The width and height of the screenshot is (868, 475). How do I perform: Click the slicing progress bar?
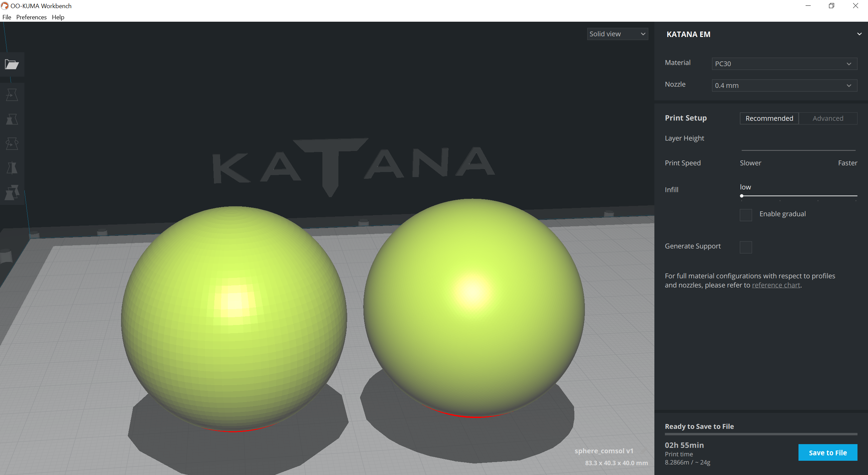pyautogui.click(x=761, y=434)
